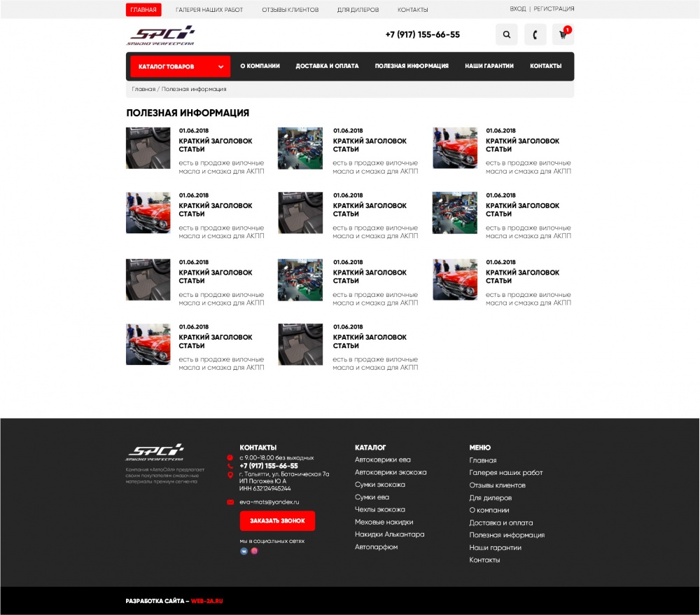Open the first article's floor mat thumbnail
The image size is (700, 615).
tap(148, 148)
